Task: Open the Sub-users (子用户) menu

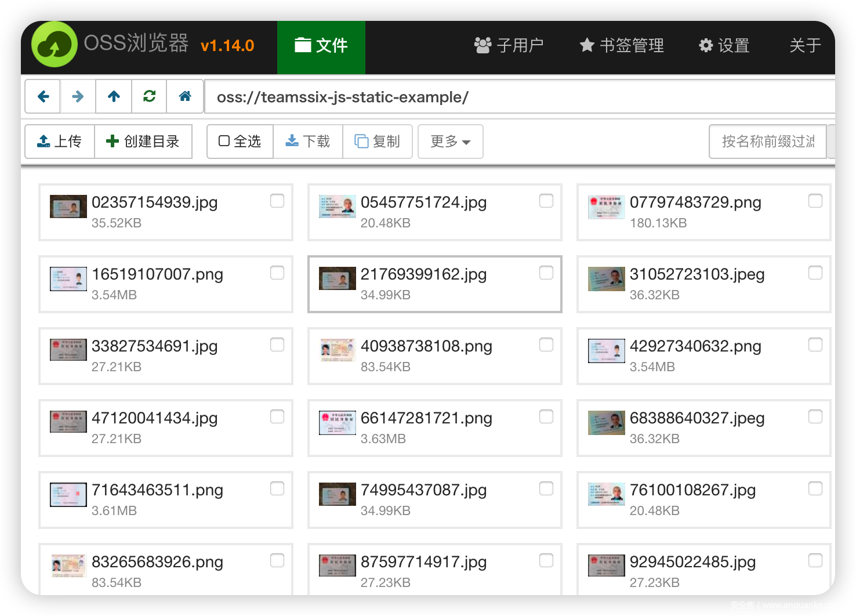Action: pyautogui.click(x=509, y=46)
